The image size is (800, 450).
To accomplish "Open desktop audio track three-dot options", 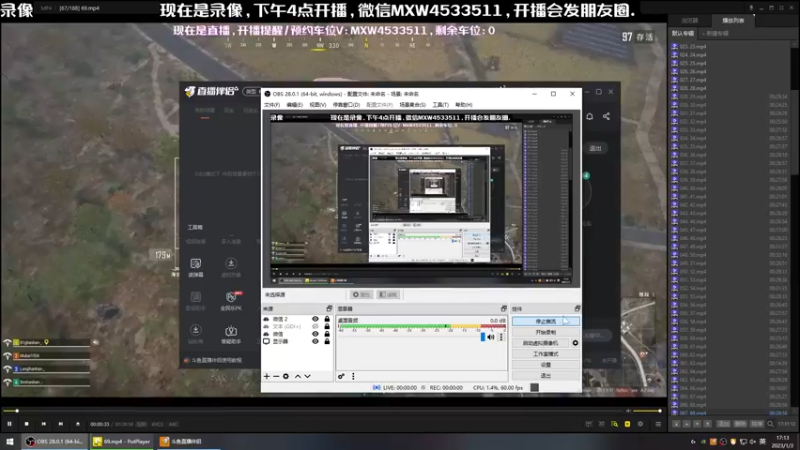I will (x=501, y=337).
